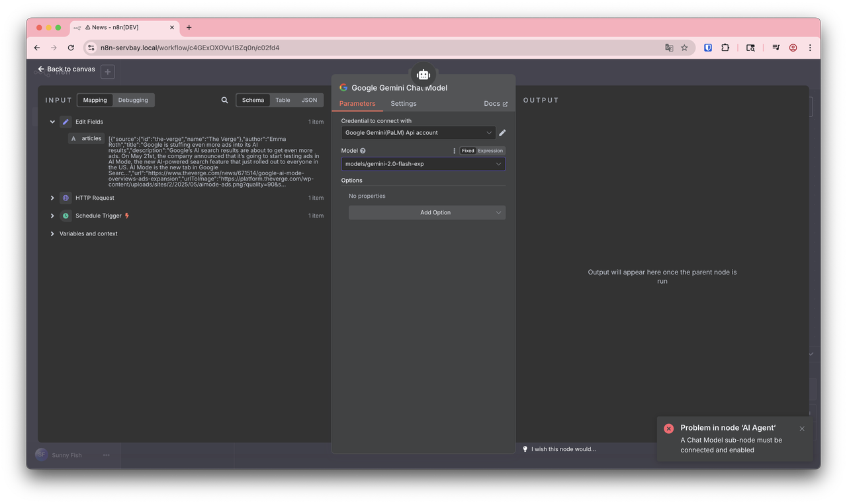Click the HTTP Request globe icon

[66, 198]
